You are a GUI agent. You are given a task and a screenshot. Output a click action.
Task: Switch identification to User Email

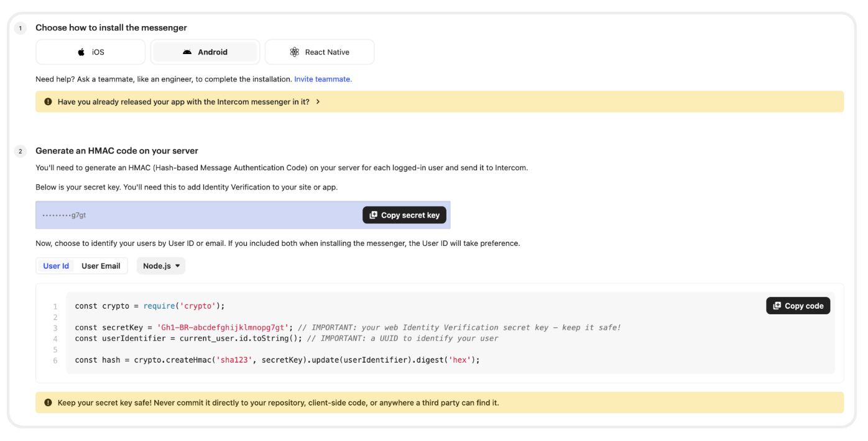(101, 266)
